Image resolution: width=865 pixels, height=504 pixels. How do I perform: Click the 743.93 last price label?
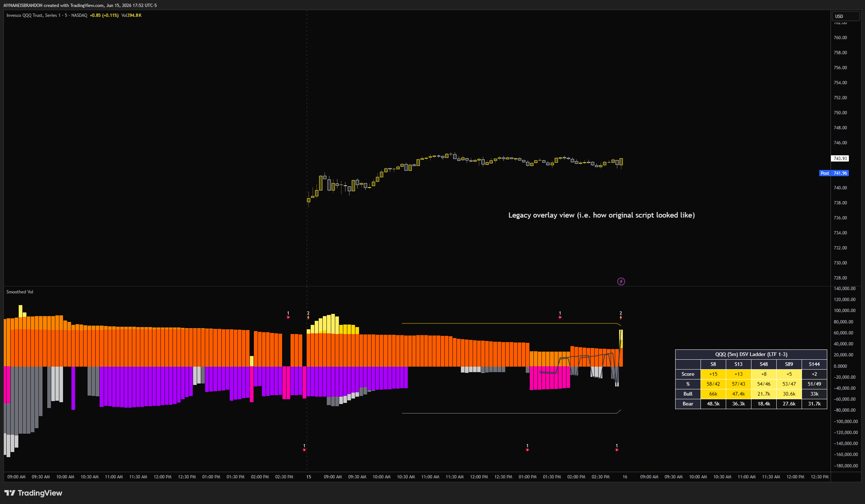840,159
